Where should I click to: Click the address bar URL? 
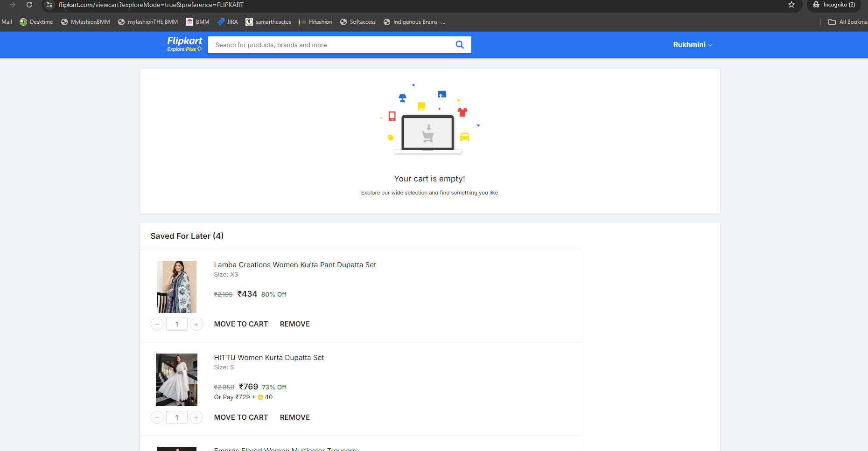pos(151,5)
